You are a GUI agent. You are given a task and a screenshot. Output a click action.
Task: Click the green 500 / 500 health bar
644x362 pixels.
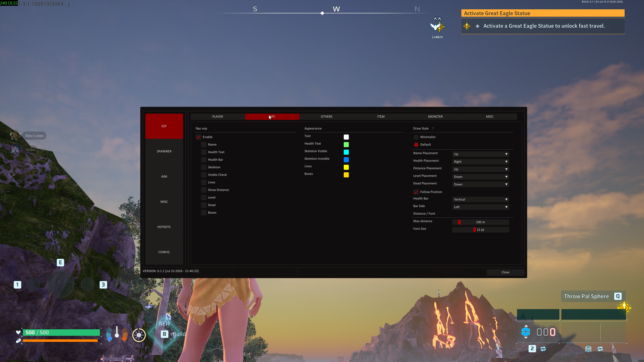[x=61, y=333]
